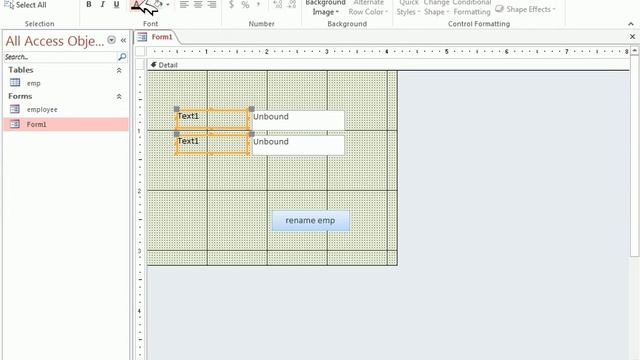Align text left

pyautogui.click(x=184, y=4)
